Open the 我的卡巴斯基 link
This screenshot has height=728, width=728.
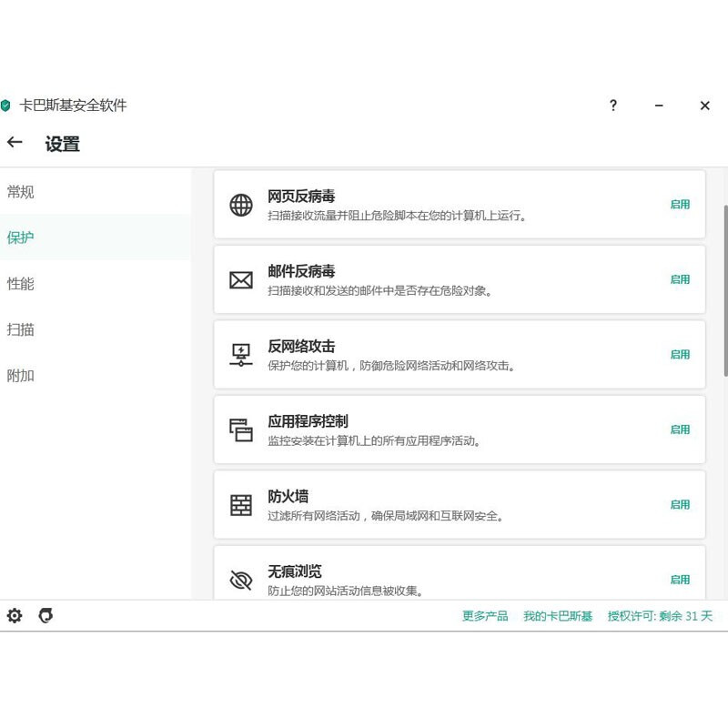point(558,616)
